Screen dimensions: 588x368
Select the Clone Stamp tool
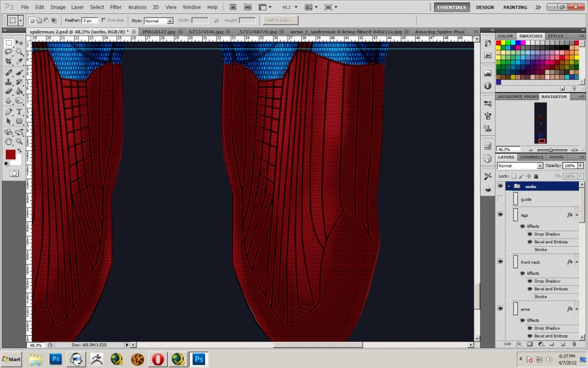(x=9, y=82)
